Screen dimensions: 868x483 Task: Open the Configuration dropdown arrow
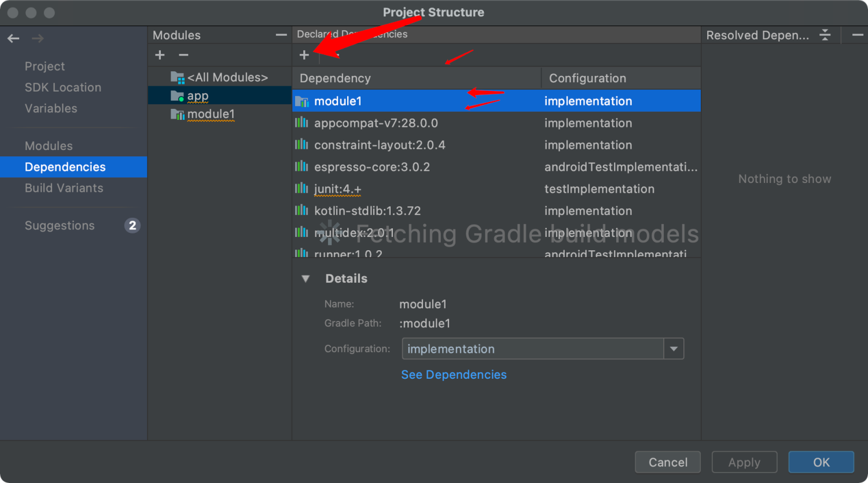click(674, 349)
